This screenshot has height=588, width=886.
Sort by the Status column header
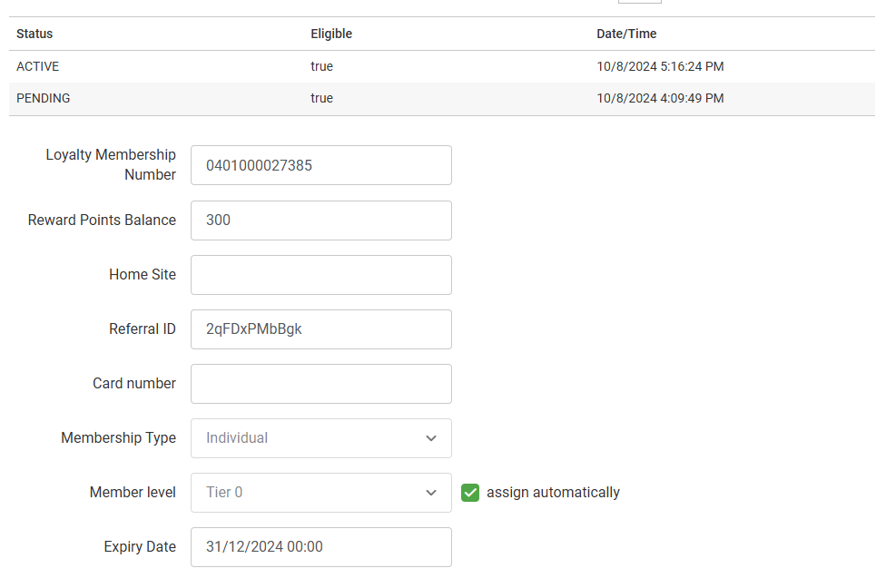point(34,34)
